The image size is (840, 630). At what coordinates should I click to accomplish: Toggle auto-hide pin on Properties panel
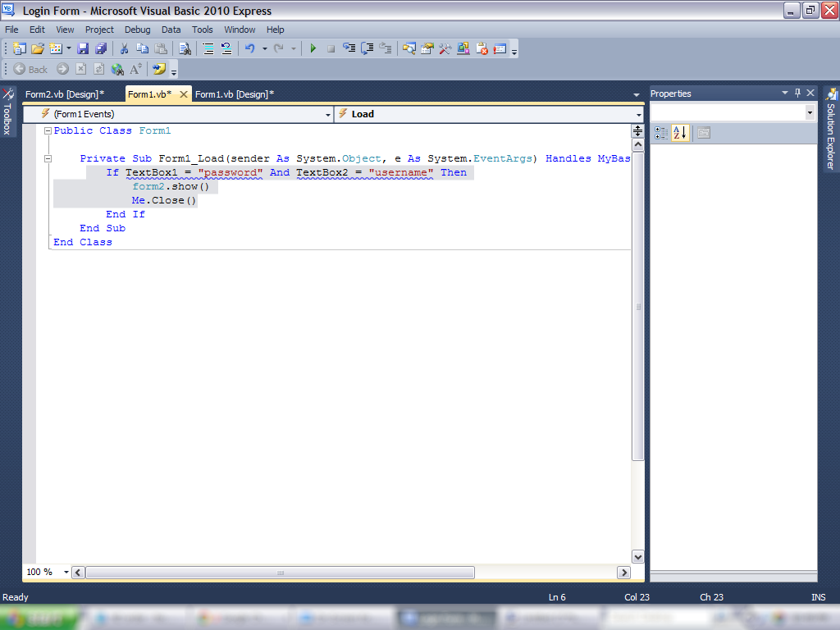click(797, 94)
